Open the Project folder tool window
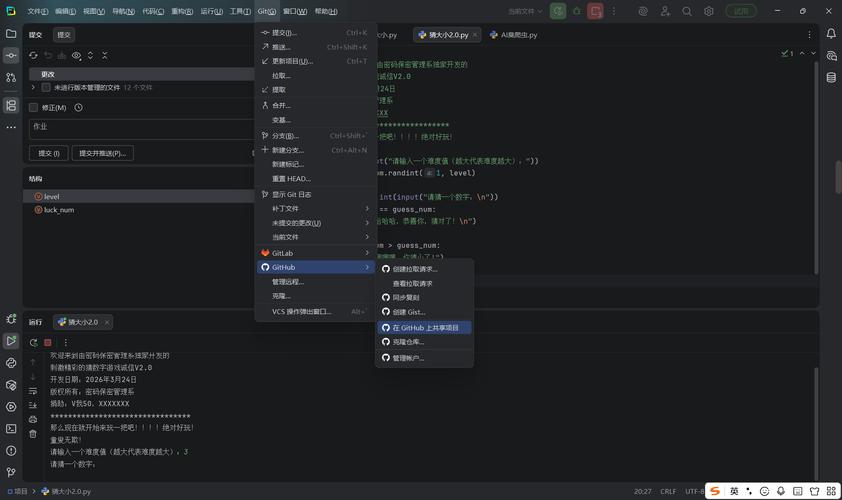The width and height of the screenshot is (842, 500). pos(11,33)
